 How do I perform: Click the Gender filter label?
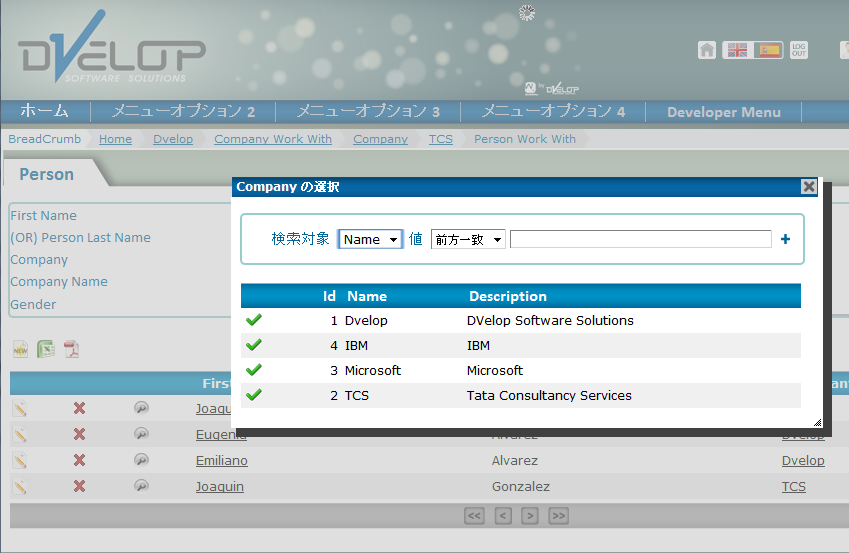pyautogui.click(x=33, y=304)
